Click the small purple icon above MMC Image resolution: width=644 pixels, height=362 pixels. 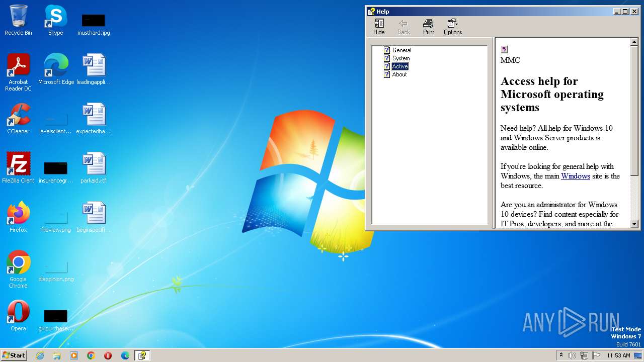[504, 49]
